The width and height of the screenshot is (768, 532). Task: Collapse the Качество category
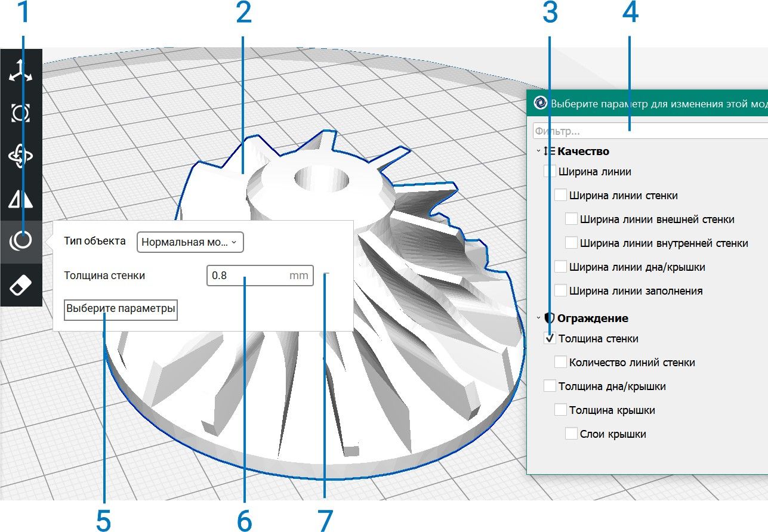click(538, 151)
